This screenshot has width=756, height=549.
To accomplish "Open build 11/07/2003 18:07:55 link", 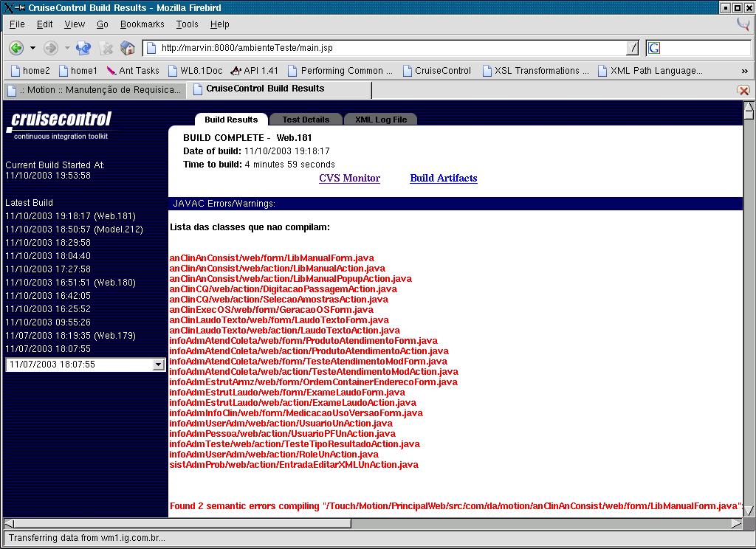I will click(x=48, y=348).
